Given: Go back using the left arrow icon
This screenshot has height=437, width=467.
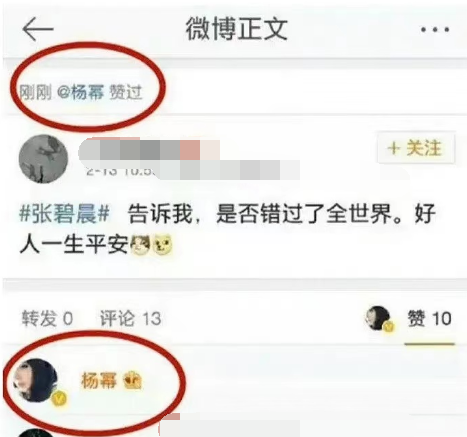Looking at the screenshot, I should pyautogui.click(x=38, y=29).
